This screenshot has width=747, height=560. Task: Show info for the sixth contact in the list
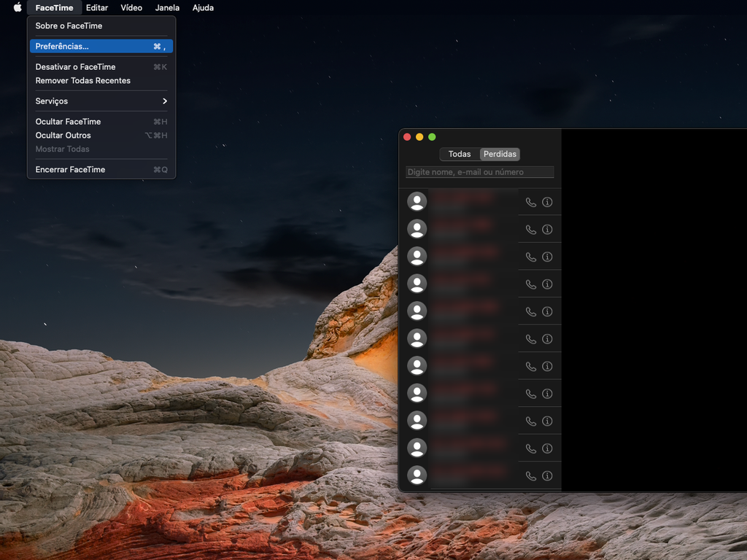point(547,339)
